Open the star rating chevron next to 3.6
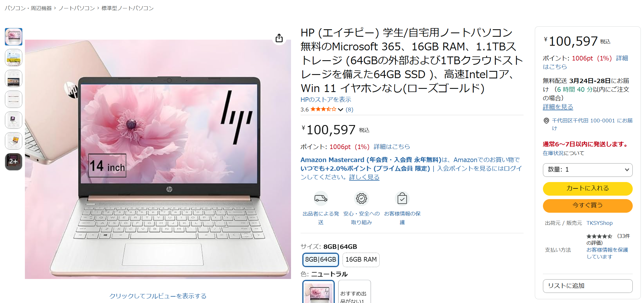644x303 pixels. pyautogui.click(x=341, y=109)
